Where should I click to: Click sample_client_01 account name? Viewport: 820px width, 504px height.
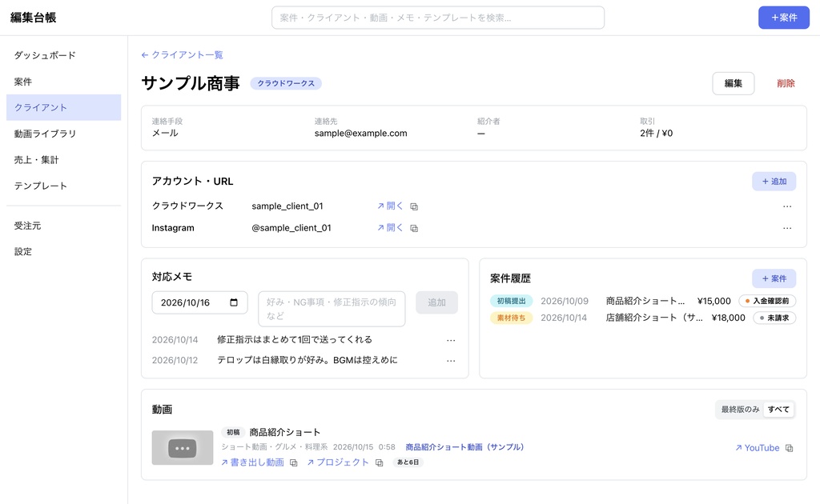pos(287,206)
